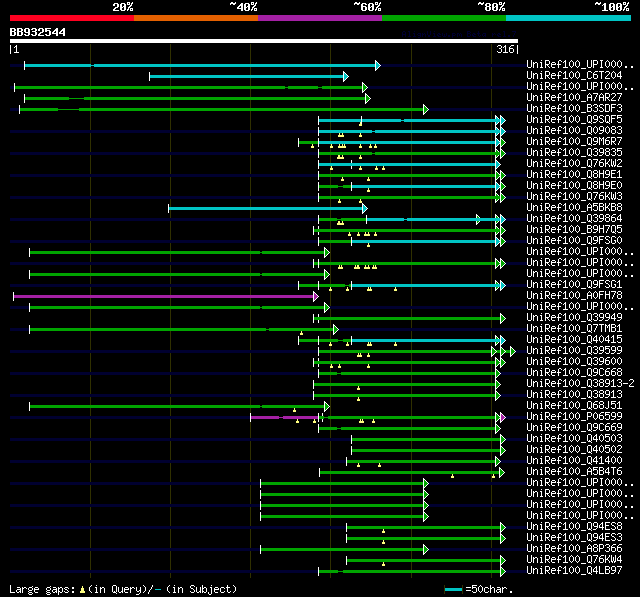Open hit UniRef100_Q09083
The image size is (640, 597).
pyautogui.click(x=574, y=131)
